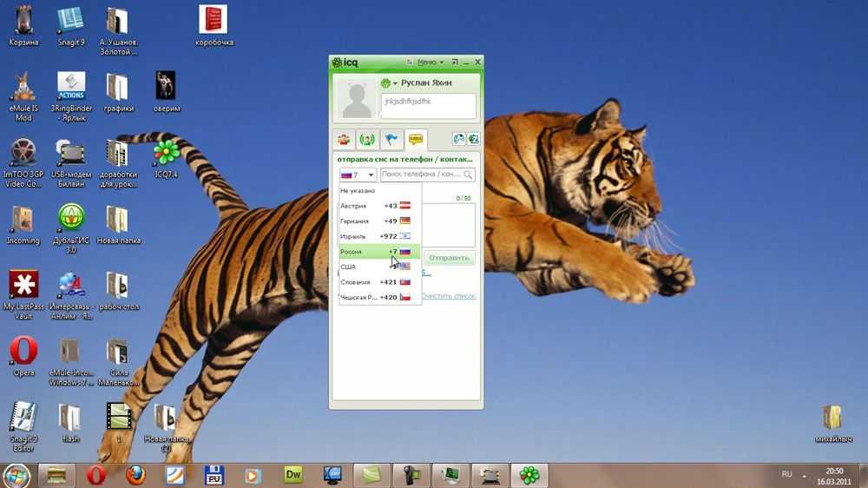868x488 pixels.
Task: Switch to the SMS tab in ICQ
Action: point(416,140)
